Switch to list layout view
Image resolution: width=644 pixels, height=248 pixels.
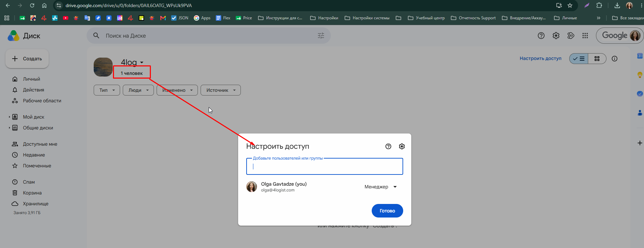coord(579,59)
